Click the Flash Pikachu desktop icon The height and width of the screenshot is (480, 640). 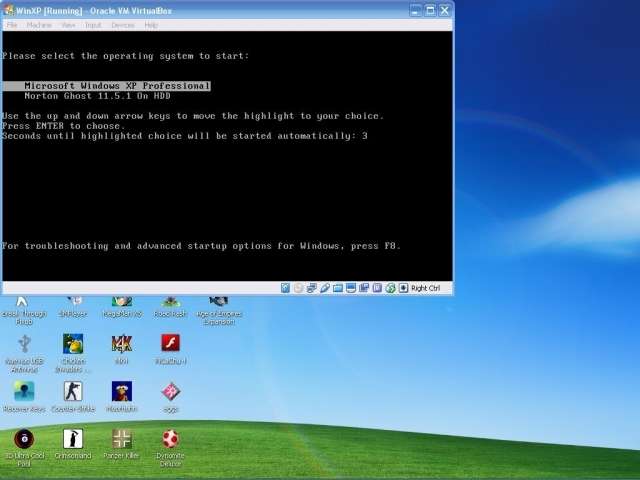[x=171, y=345]
